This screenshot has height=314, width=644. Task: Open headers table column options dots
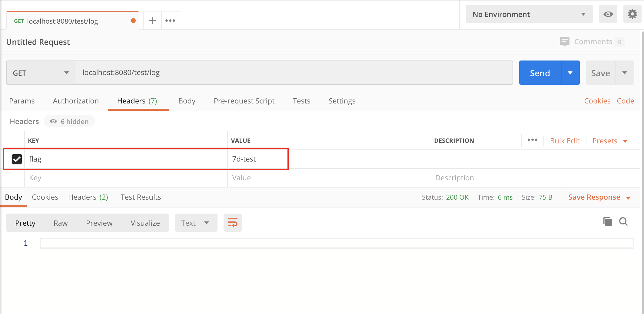pyautogui.click(x=532, y=140)
